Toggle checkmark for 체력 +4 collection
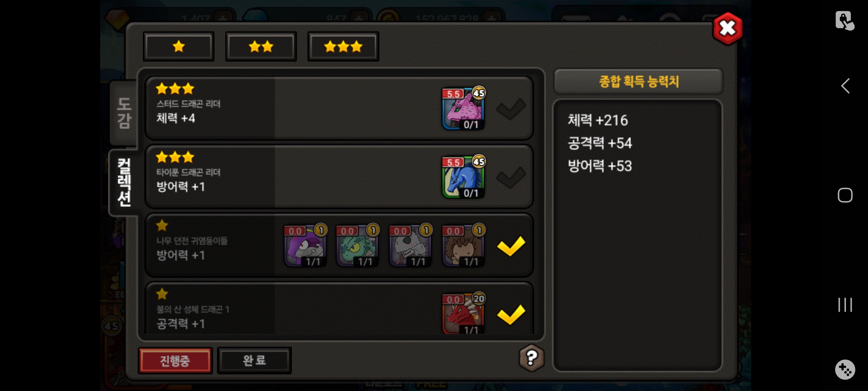 coord(511,109)
